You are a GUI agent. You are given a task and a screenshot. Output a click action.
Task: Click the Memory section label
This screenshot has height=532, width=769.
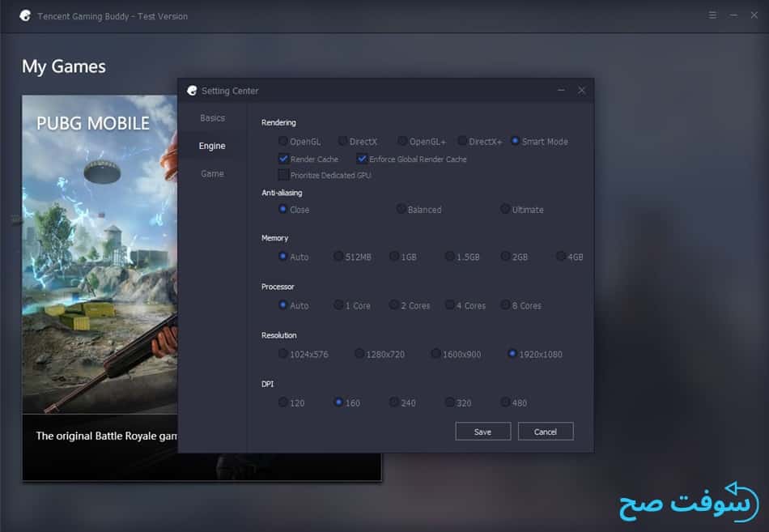point(274,238)
